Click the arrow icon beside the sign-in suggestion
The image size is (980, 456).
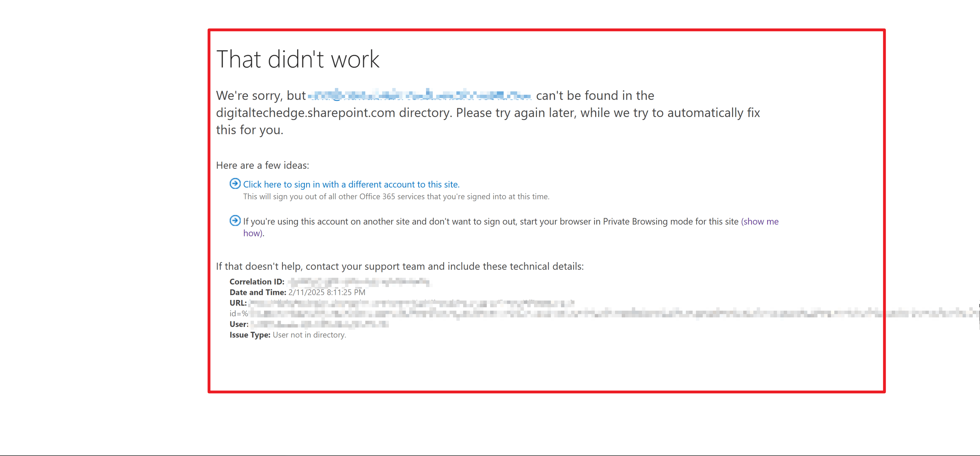tap(235, 184)
